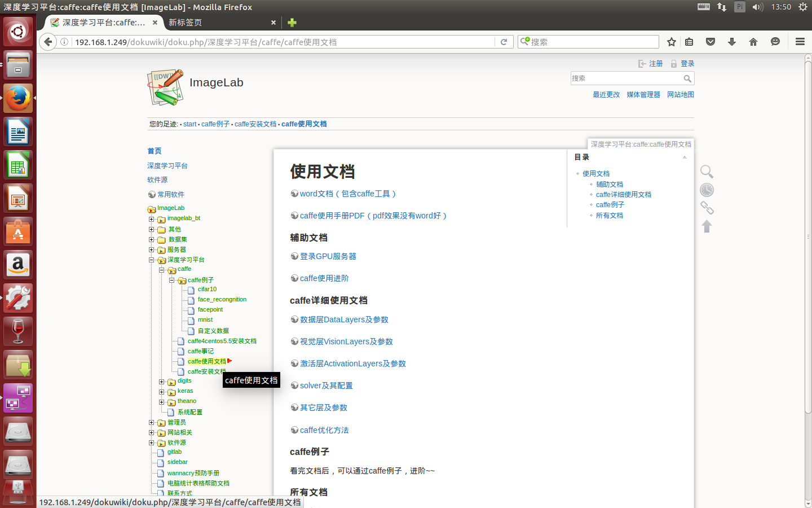This screenshot has width=812, height=508.
Task: Click the chat smiley toolbar icon
Action: [775, 42]
